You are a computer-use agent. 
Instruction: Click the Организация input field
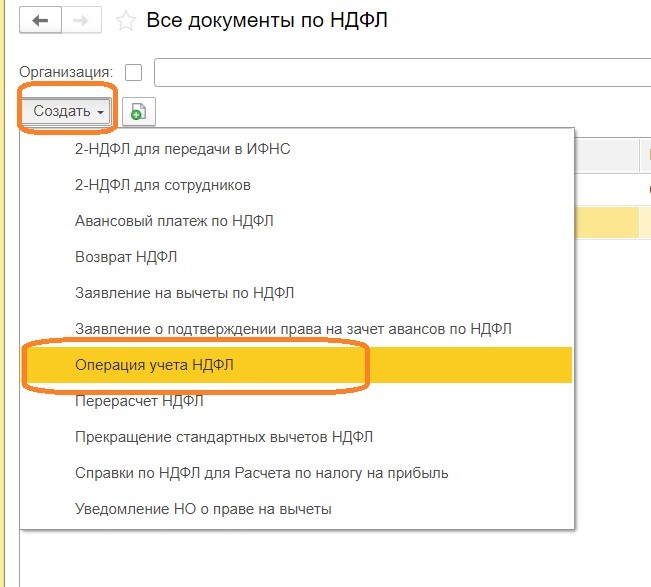coord(402,73)
